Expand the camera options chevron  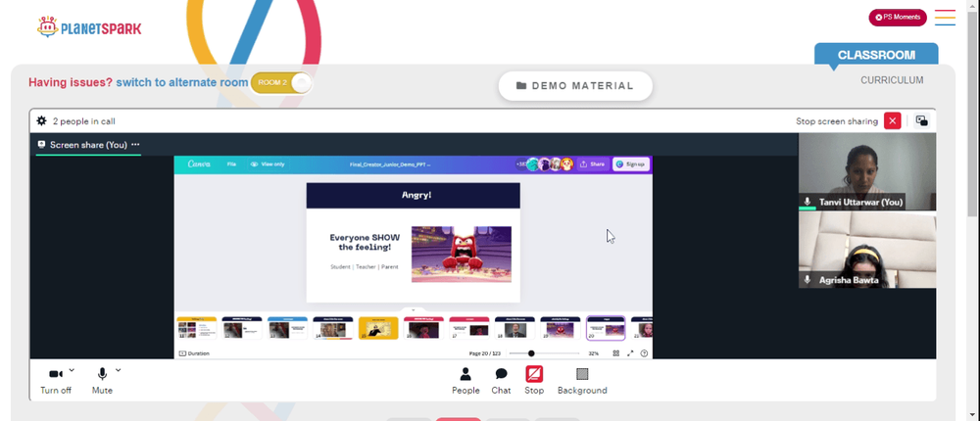(72, 370)
